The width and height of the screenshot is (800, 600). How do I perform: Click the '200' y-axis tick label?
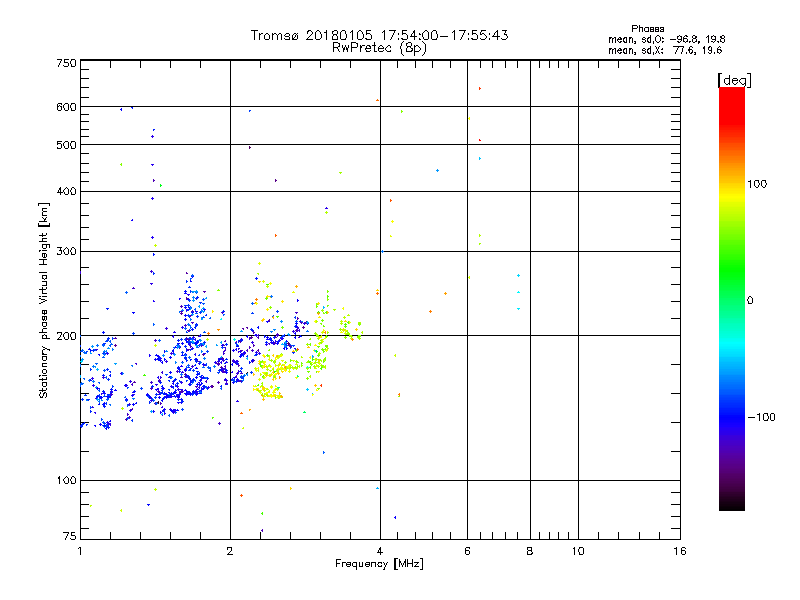[x=66, y=336]
